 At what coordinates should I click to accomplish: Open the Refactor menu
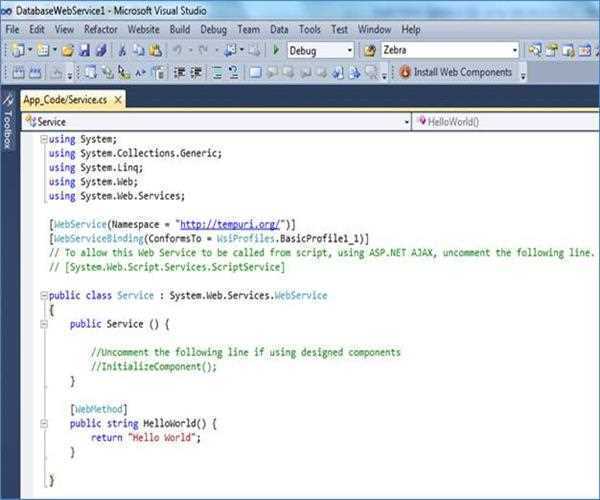tap(100, 30)
